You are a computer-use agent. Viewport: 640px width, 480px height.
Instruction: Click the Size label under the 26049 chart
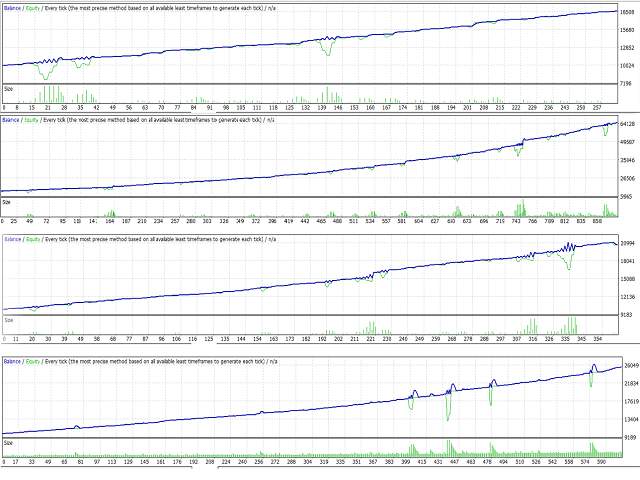pos(9,443)
